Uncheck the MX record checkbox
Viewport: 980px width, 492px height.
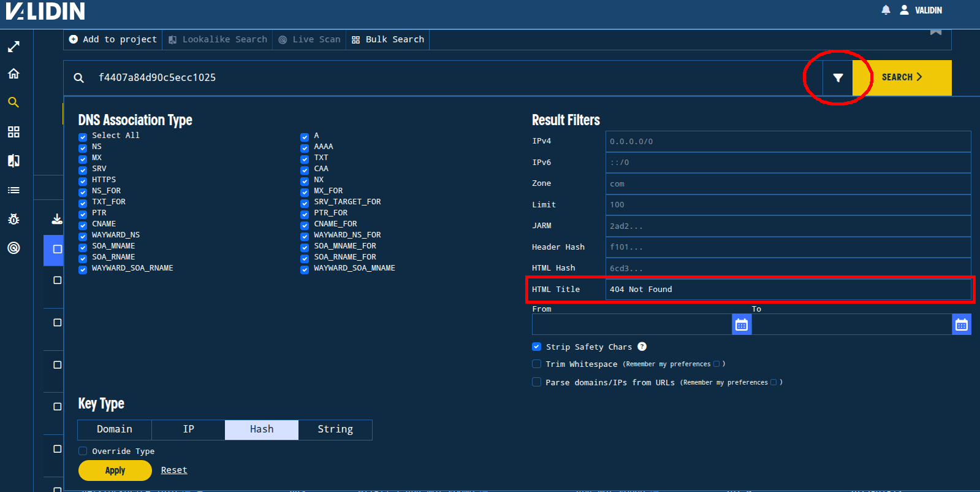pos(83,159)
